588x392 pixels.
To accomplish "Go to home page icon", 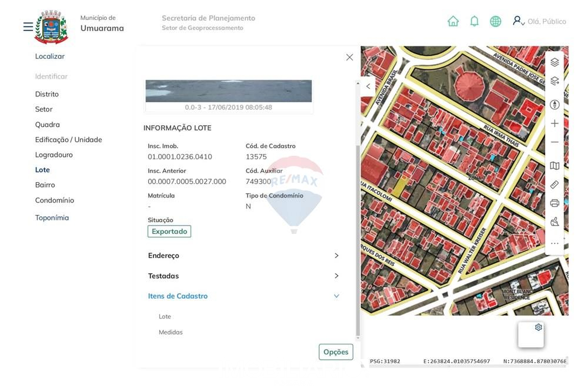I will 453,21.
